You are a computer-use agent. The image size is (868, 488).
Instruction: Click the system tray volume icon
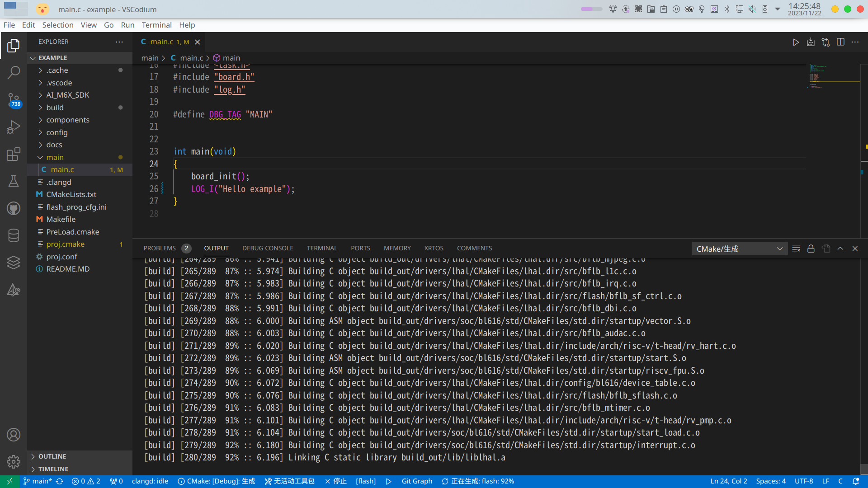[752, 9]
